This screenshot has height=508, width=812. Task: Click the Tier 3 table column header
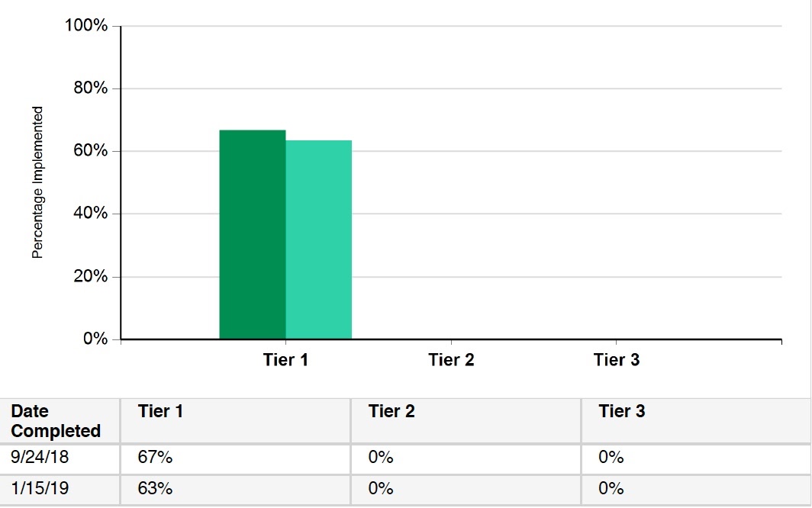(696, 421)
